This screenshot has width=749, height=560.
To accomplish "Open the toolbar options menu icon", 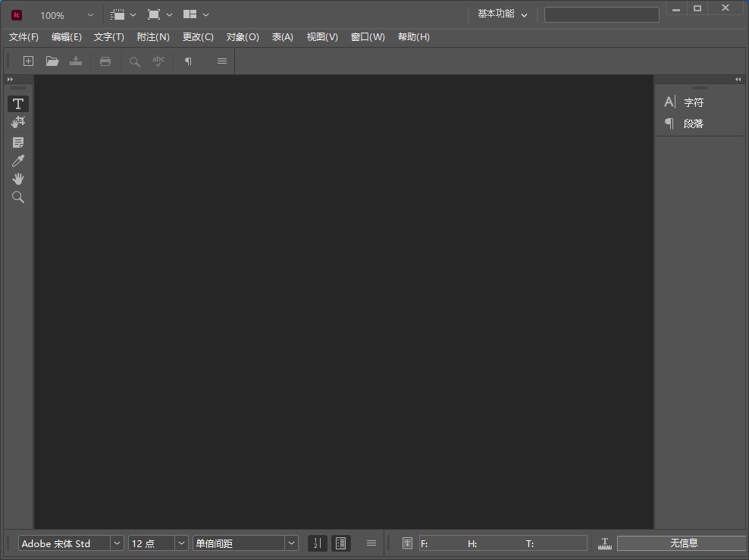I will pos(221,61).
